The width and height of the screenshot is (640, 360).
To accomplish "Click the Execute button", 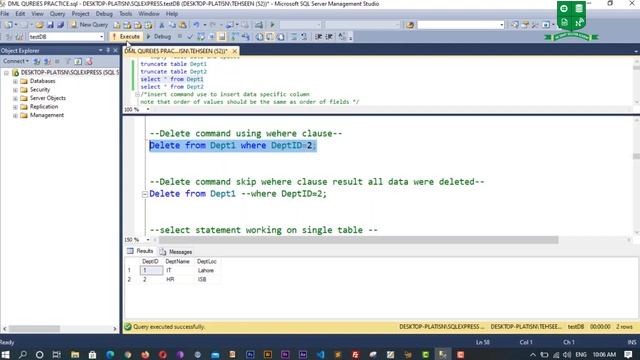I will [126, 37].
